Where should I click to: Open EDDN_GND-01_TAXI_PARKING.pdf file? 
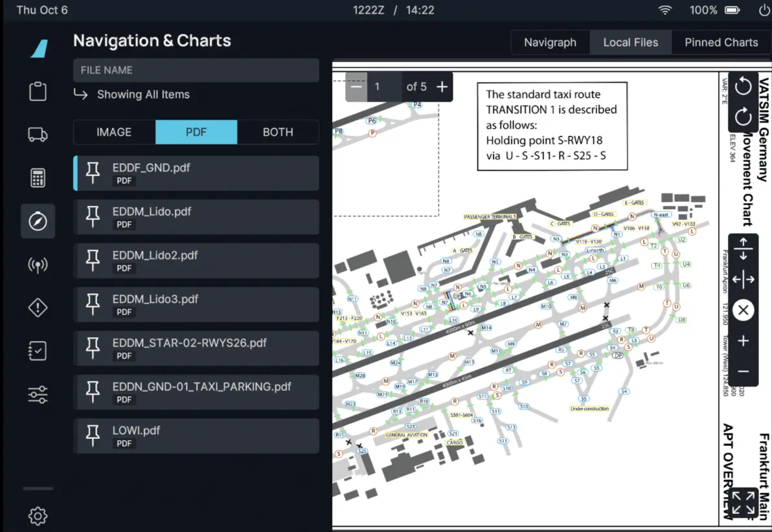pyautogui.click(x=196, y=392)
